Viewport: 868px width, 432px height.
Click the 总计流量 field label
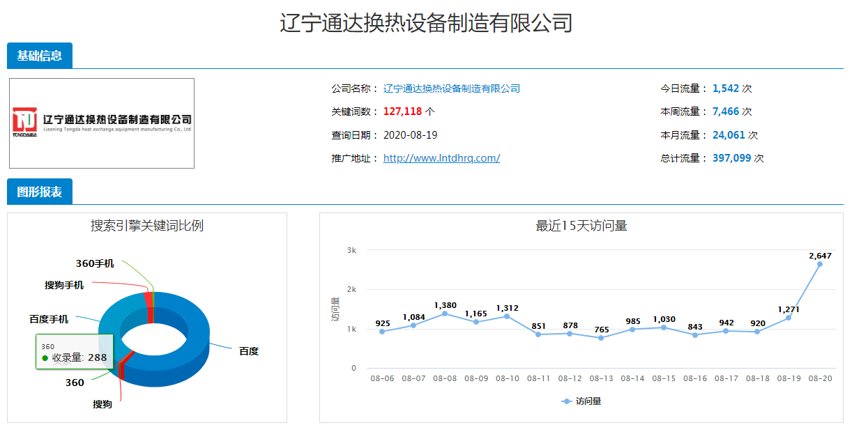click(684, 158)
